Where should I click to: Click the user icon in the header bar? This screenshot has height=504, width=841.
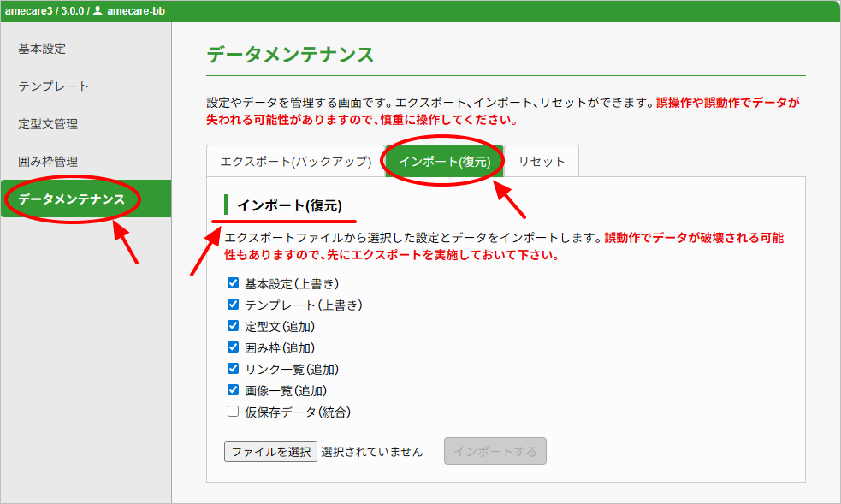point(98,10)
